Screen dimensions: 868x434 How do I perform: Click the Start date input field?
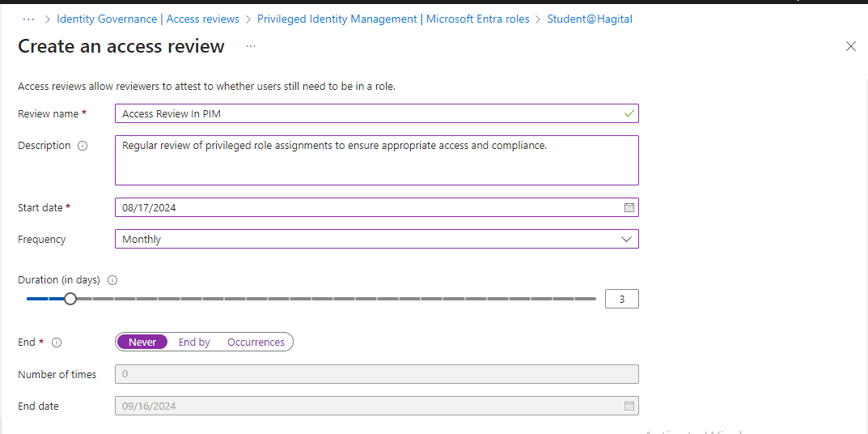(x=368, y=207)
